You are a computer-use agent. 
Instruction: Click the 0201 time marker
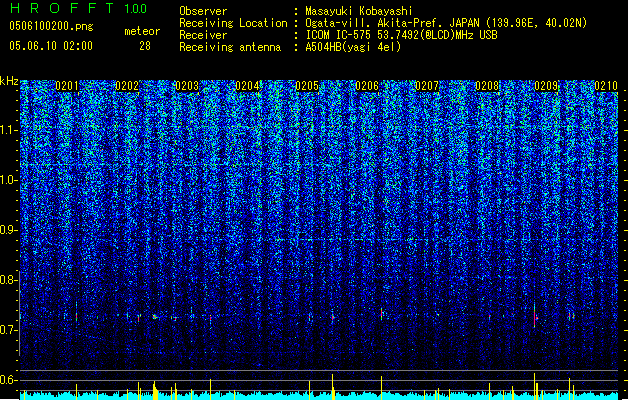click(67, 86)
